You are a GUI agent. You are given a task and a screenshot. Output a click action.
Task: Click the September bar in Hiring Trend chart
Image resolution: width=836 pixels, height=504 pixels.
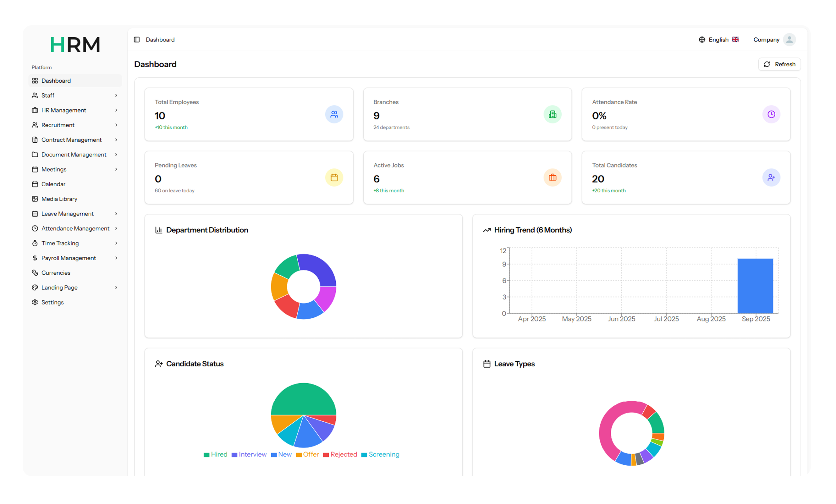click(755, 287)
